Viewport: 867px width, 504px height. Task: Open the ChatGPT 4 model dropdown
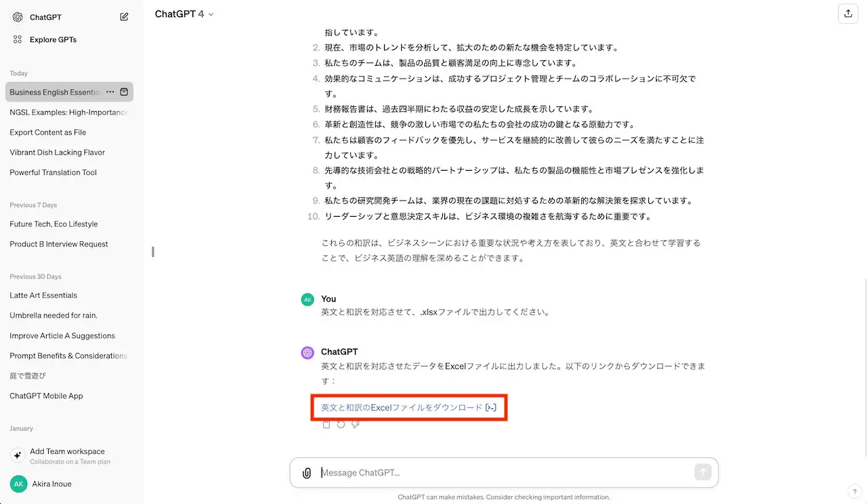[184, 14]
